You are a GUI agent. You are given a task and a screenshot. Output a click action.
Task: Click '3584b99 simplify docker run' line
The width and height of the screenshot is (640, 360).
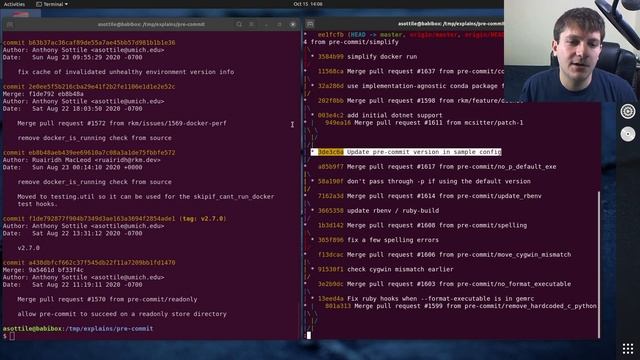pos(367,57)
